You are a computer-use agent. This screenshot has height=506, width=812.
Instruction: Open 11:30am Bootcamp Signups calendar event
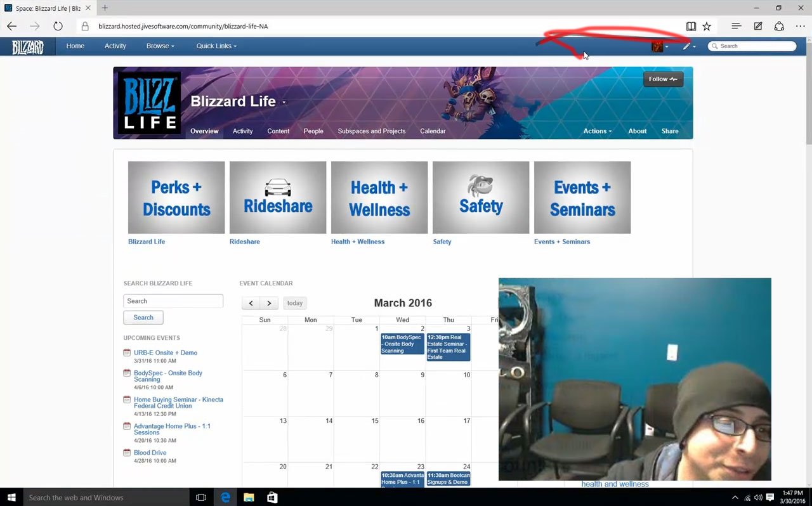coord(449,479)
